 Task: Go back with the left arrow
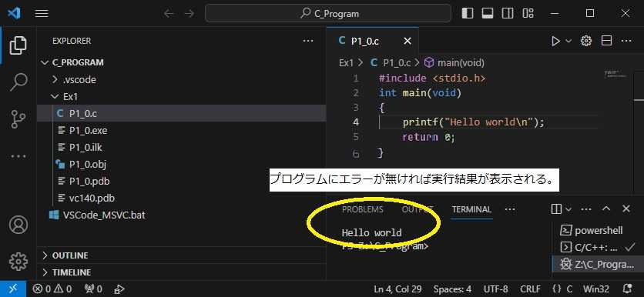tap(169, 14)
